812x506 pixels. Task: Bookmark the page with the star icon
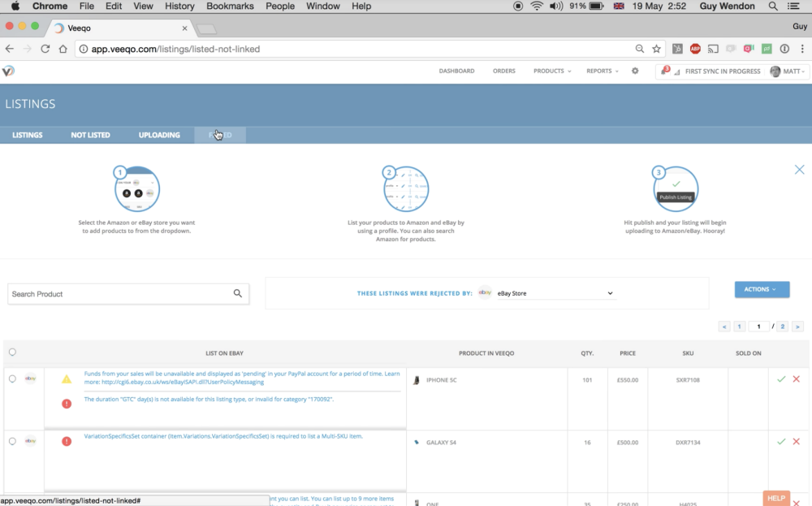pyautogui.click(x=657, y=49)
